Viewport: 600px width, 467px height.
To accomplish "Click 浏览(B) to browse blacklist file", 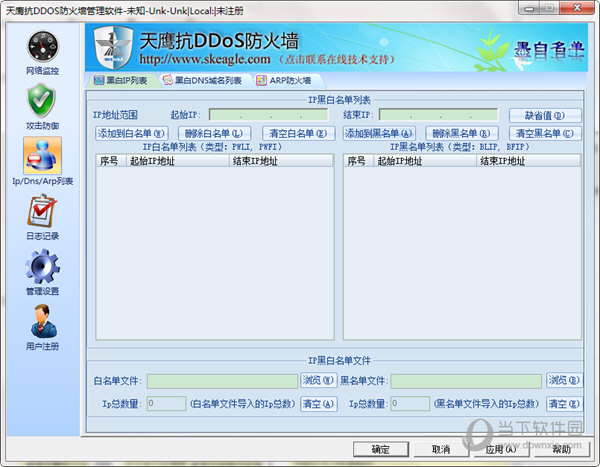I will [x=564, y=380].
